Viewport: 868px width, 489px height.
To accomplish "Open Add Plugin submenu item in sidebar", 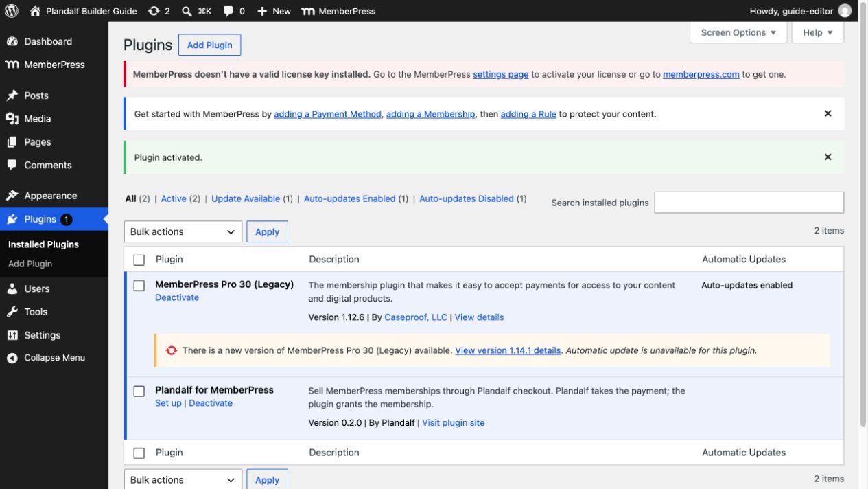I will point(30,264).
